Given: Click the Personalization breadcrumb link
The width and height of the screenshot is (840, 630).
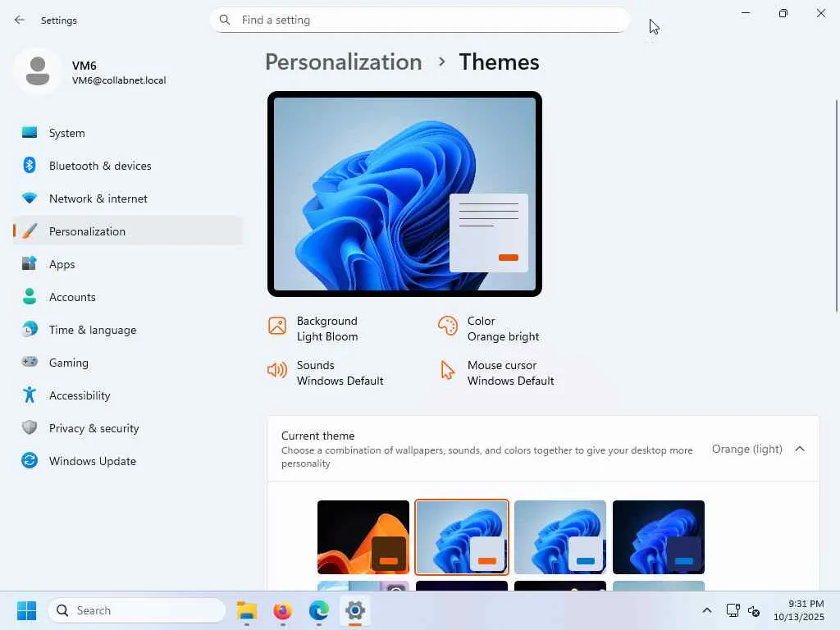Looking at the screenshot, I should (344, 62).
